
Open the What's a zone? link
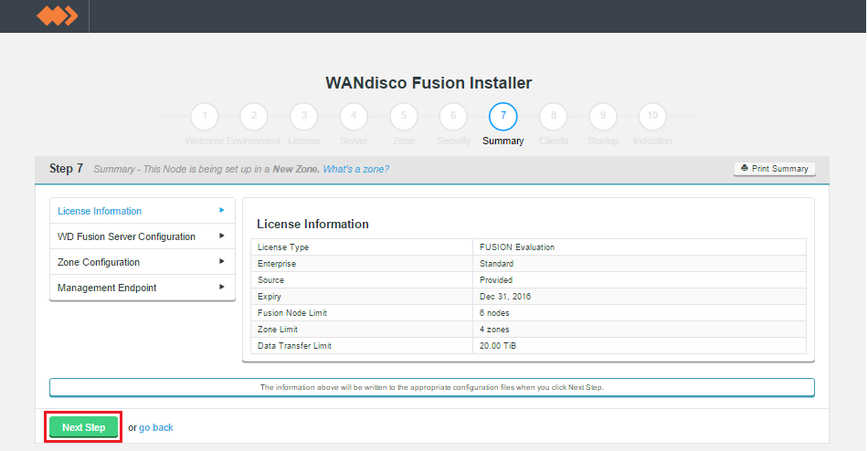coord(356,169)
